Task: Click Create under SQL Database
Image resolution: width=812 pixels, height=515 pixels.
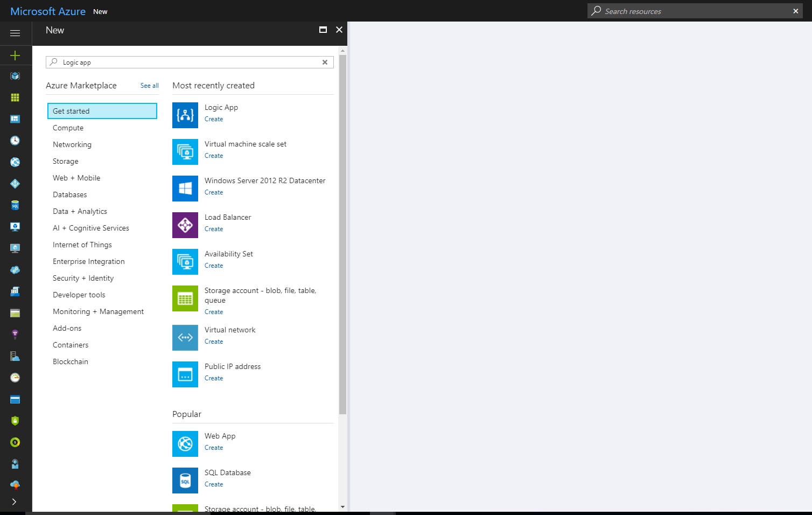Action: [214, 484]
